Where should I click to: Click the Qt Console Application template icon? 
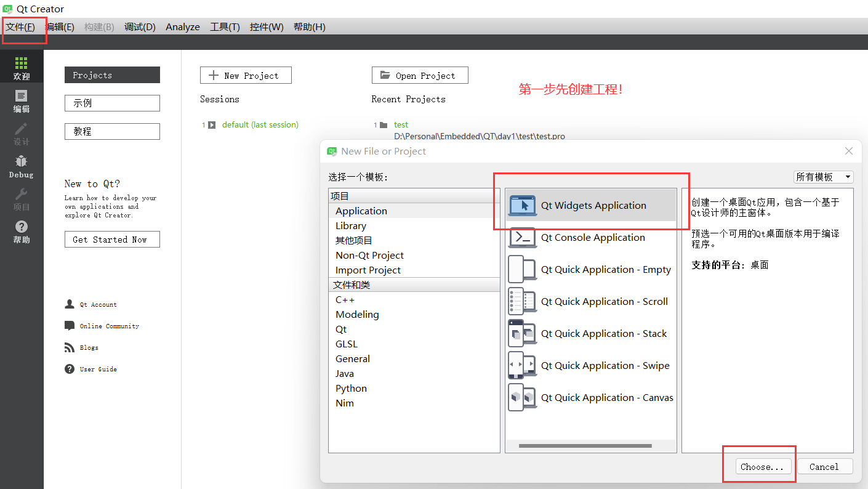click(x=522, y=238)
